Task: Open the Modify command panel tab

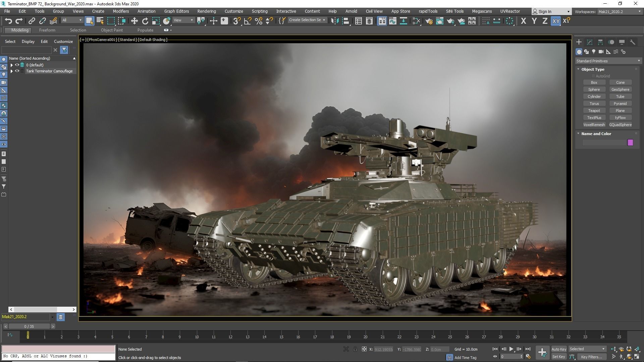Action: pos(590,42)
